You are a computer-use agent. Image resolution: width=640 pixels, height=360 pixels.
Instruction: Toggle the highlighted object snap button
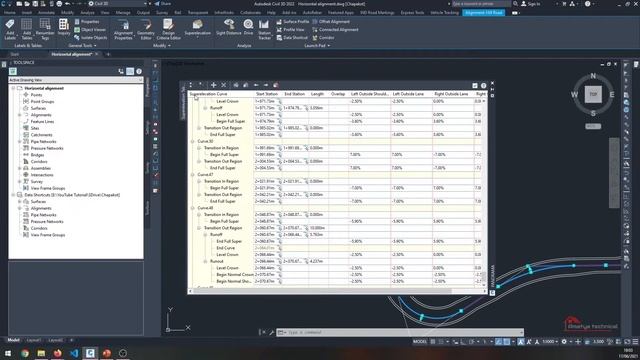pyautogui.click(x=507, y=342)
